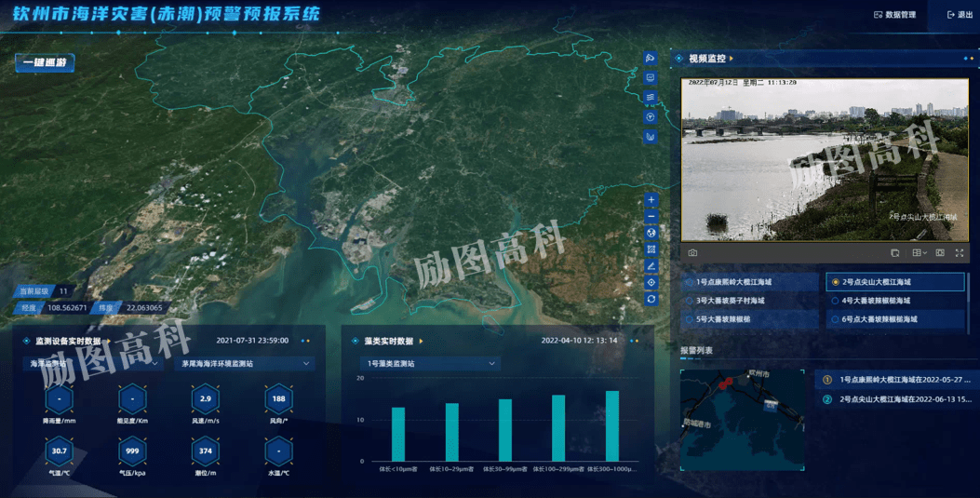Image resolution: width=980 pixels, height=498 pixels.
Task: Open the 1号藻类监测站 dropdown
Action: click(x=429, y=363)
